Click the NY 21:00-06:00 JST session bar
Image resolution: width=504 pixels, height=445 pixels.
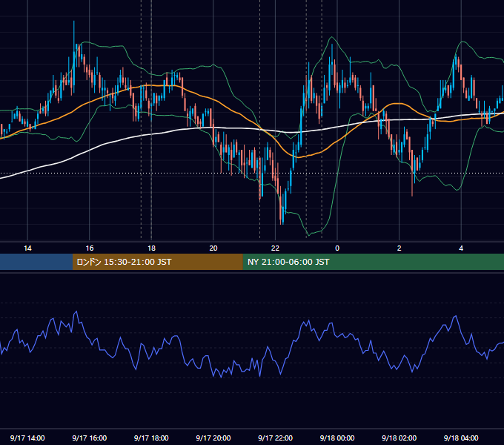point(373,262)
